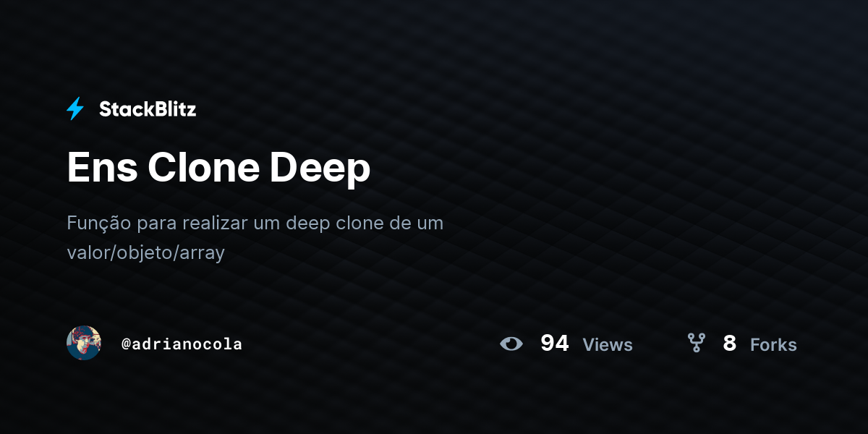Open the adrianocola profile avatar
The image size is (868, 434).
tap(84, 343)
